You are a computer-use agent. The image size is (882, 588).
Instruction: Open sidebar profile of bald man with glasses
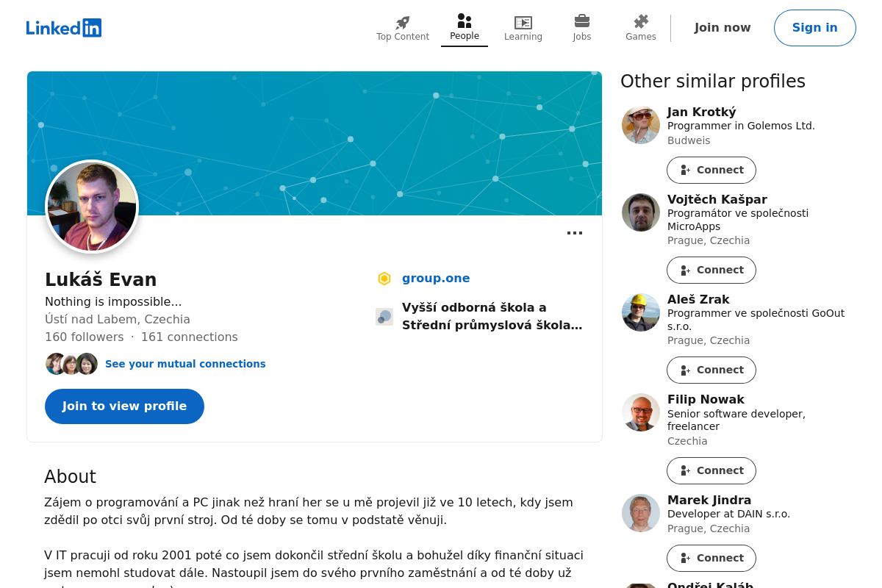click(641, 412)
